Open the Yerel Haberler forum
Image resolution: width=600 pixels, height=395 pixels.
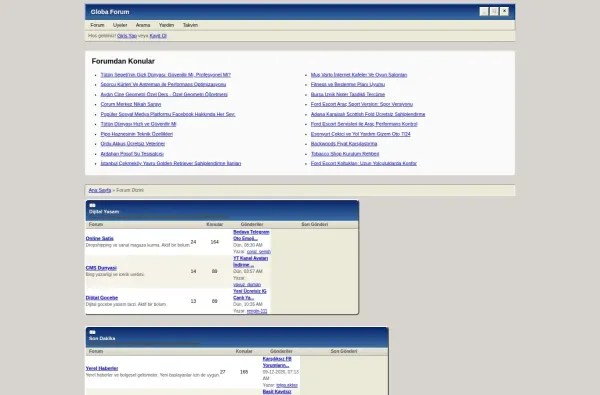point(102,368)
